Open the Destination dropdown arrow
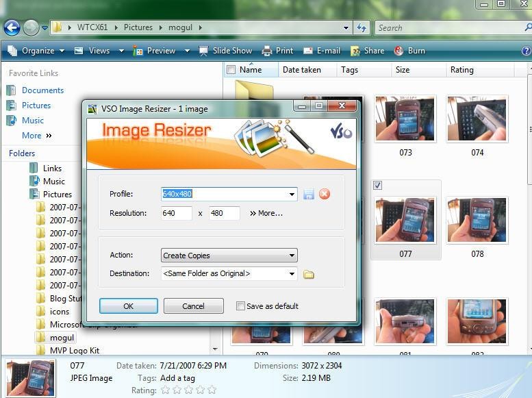 [292, 274]
